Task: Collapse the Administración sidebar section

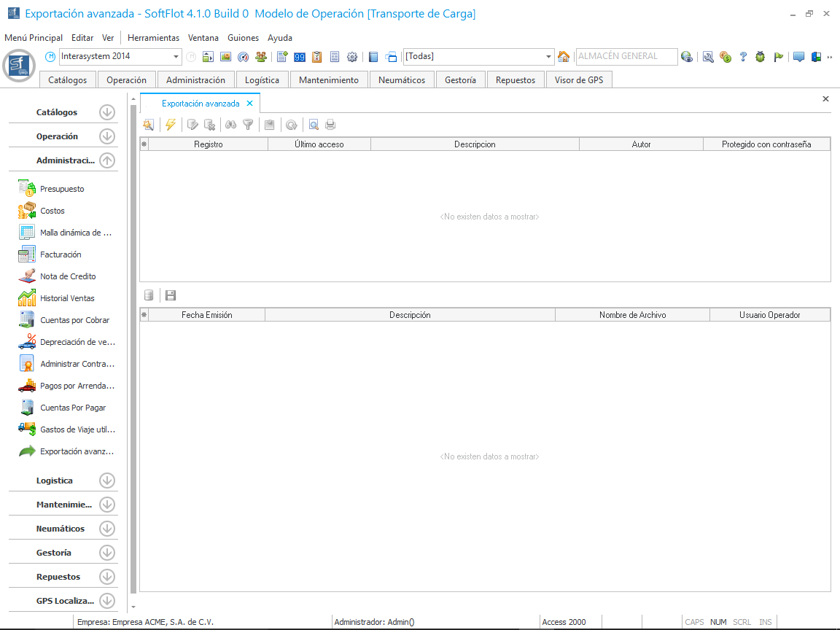Action: [x=107, y=160]
